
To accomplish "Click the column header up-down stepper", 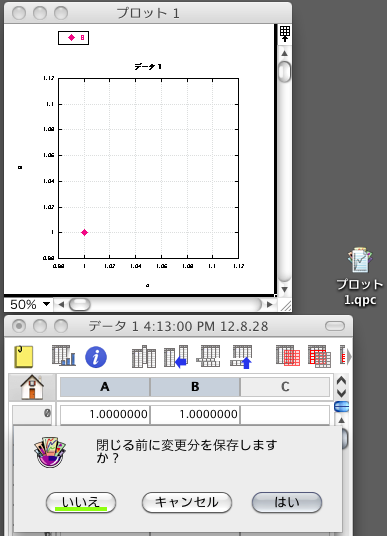I will click(341, 387).
